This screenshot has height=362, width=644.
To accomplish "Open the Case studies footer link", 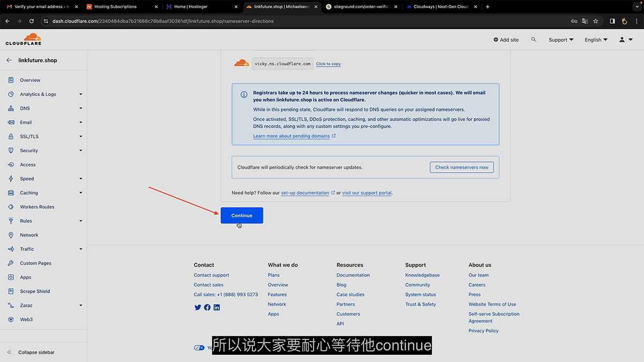I will [350, 294].
